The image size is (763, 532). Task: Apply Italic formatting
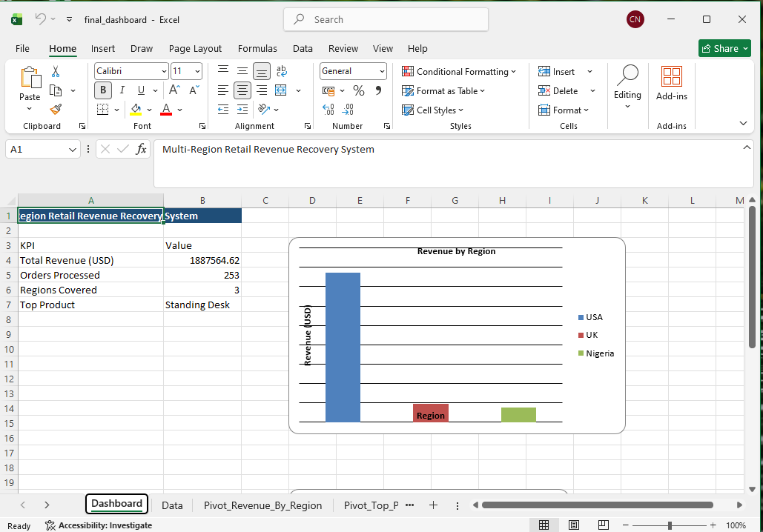(122, 90)
